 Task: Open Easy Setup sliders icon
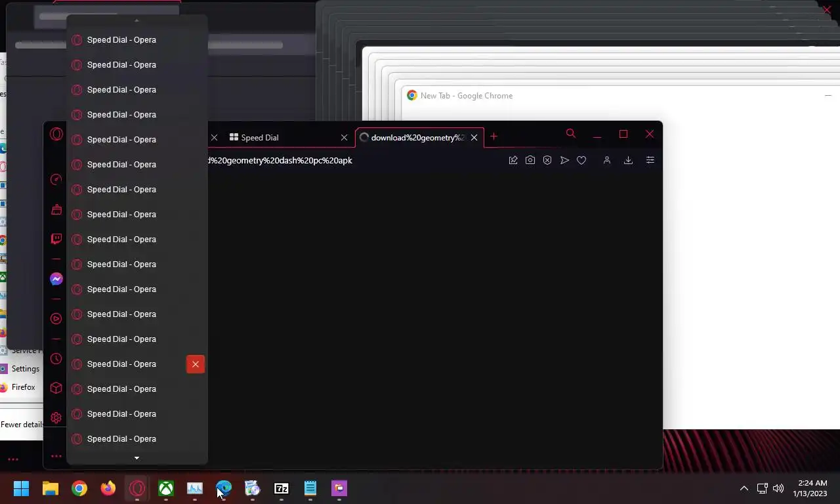pyautogui.click(x=650, y=160)
